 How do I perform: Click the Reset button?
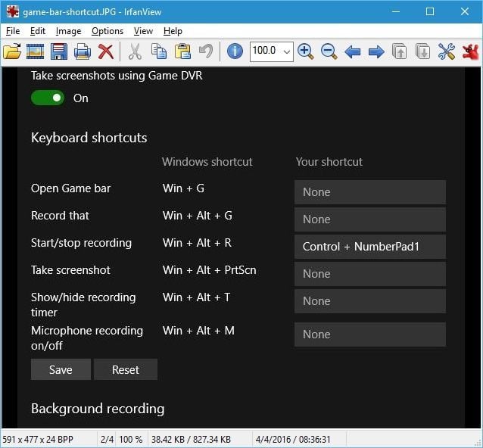[x=126, y=369]
